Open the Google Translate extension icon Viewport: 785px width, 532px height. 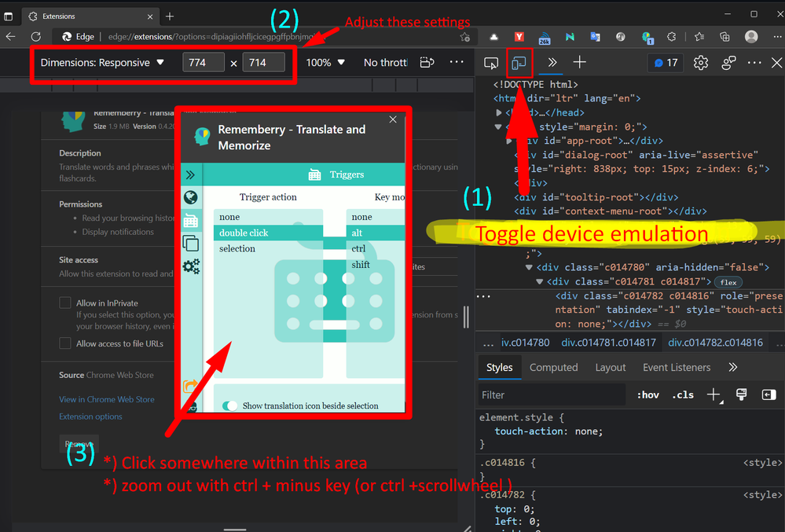pyautogui.click(x=596, y=36)
